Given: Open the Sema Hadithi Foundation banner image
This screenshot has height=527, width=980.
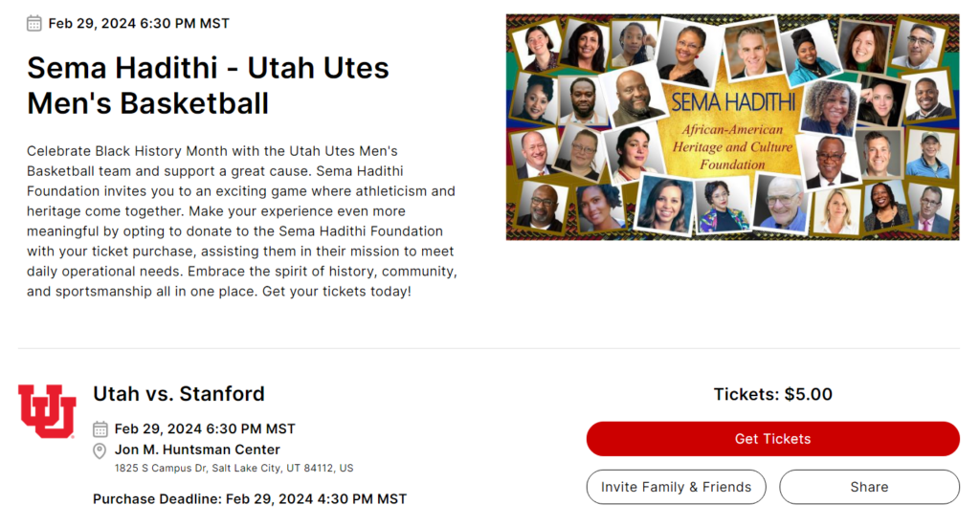Looking at the screenshot, I should pos(732,127).
